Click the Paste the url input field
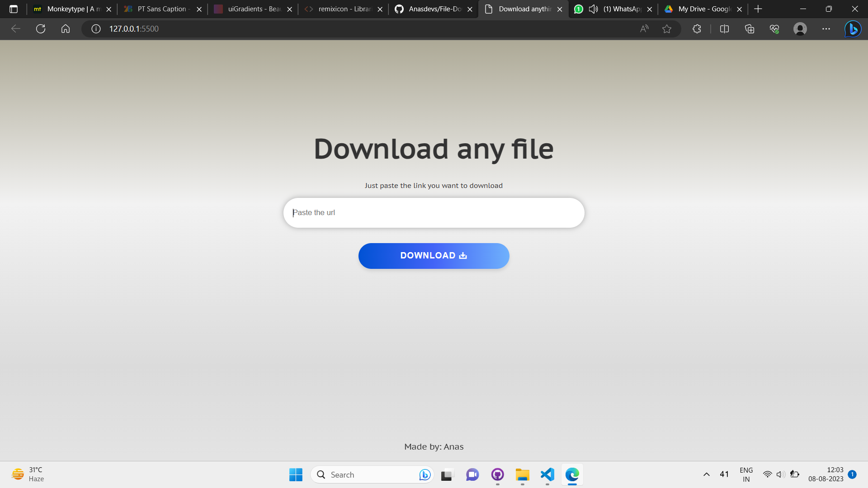Viewport: 868px width, 488px height. pos(434,212)
